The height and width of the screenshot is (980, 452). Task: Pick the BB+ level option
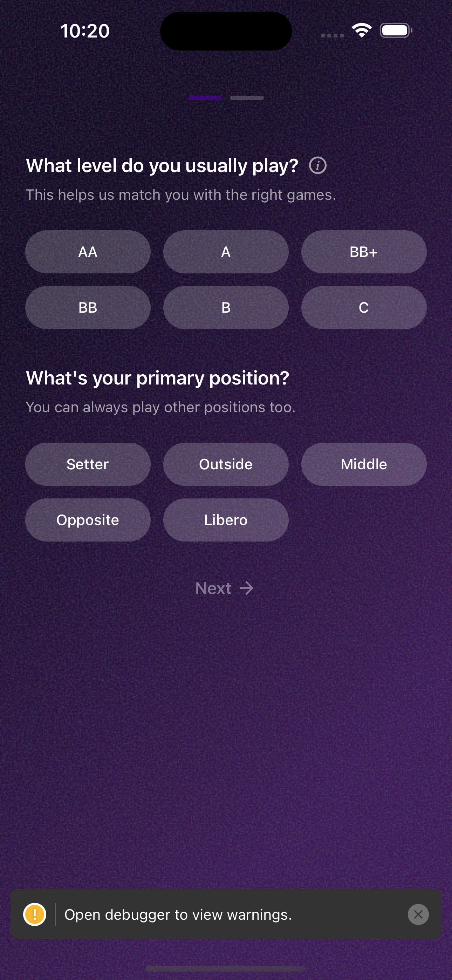point(364,252)
